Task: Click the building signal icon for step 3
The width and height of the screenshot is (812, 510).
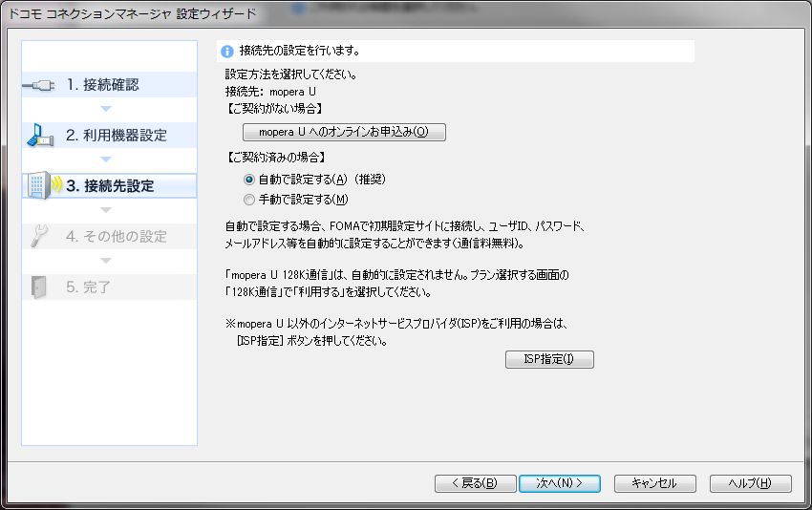Action: pyautogui.click(x=44, y=185)
